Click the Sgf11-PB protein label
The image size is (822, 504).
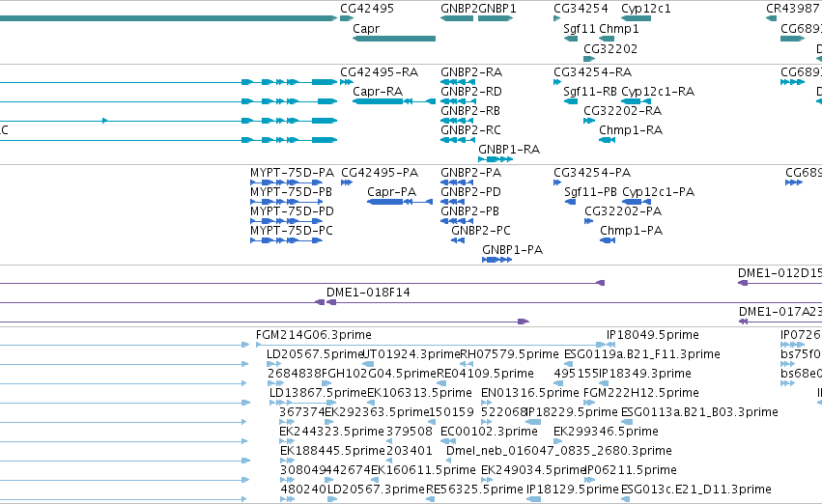(591, 192)
